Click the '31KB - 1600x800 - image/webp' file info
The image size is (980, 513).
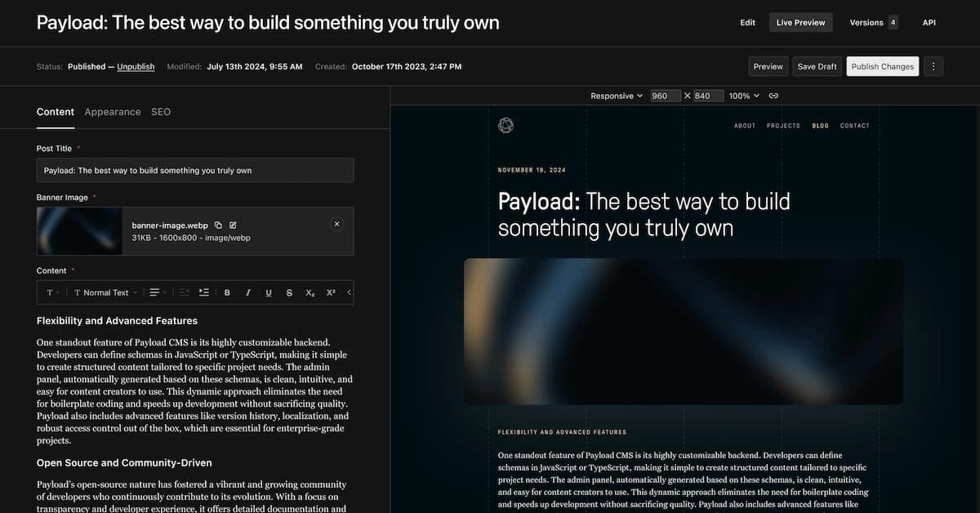click(x=191, y=238)
